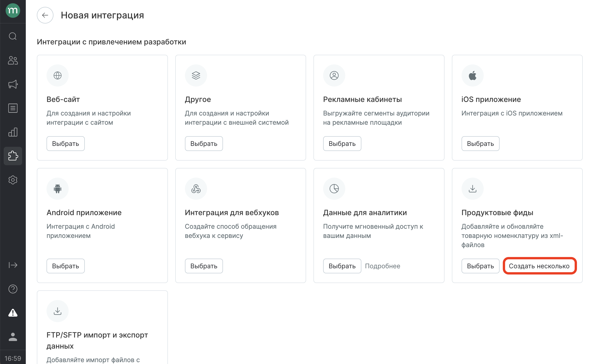This screenshot has height=364, width=591.
Task: Open the list document sidebar icon
Action: (x=13, y=108)
